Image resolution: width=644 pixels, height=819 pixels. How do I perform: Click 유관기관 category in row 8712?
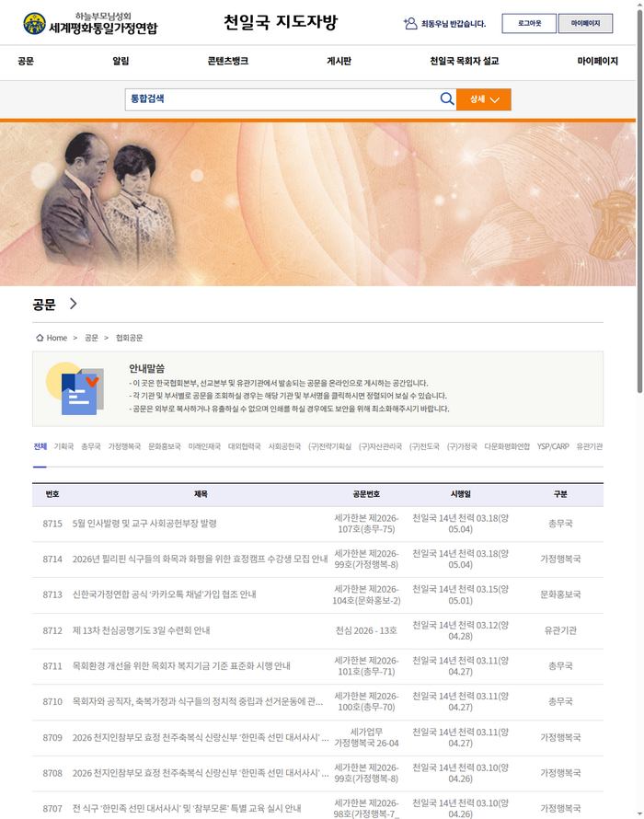coord(560,630)
